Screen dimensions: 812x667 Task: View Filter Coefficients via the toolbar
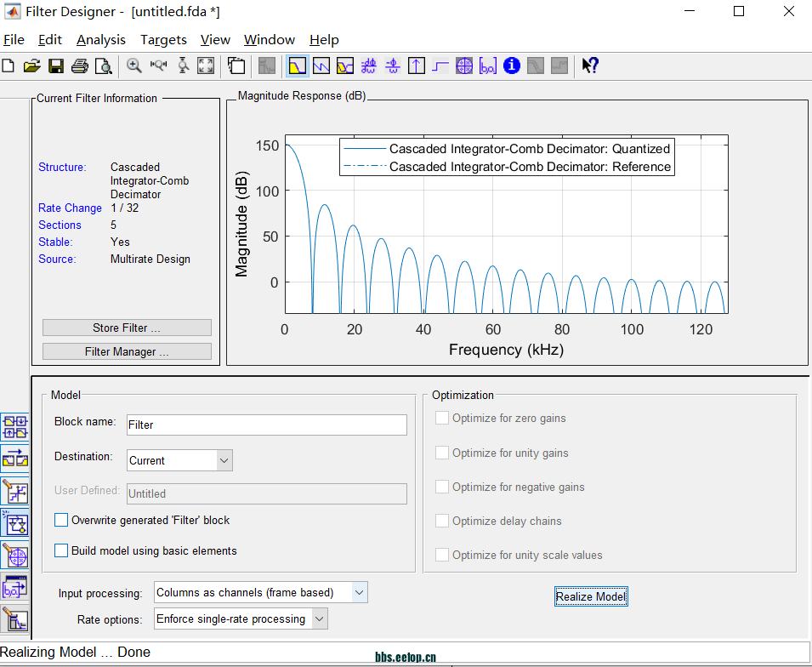[488, 66]
